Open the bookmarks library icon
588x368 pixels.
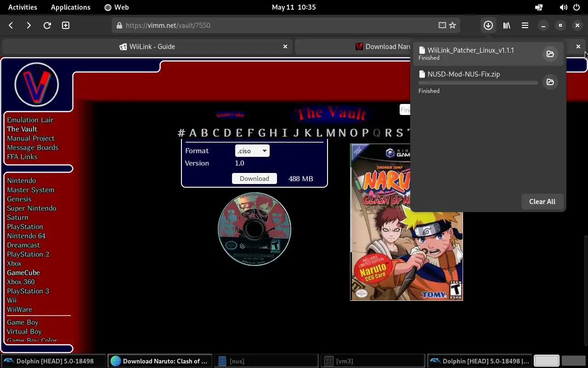[x=507, y=25]
